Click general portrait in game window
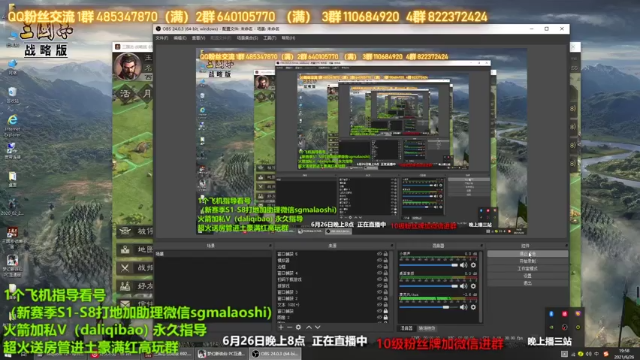The width and height of the screenshot is (640, 360). coord(128,66)
